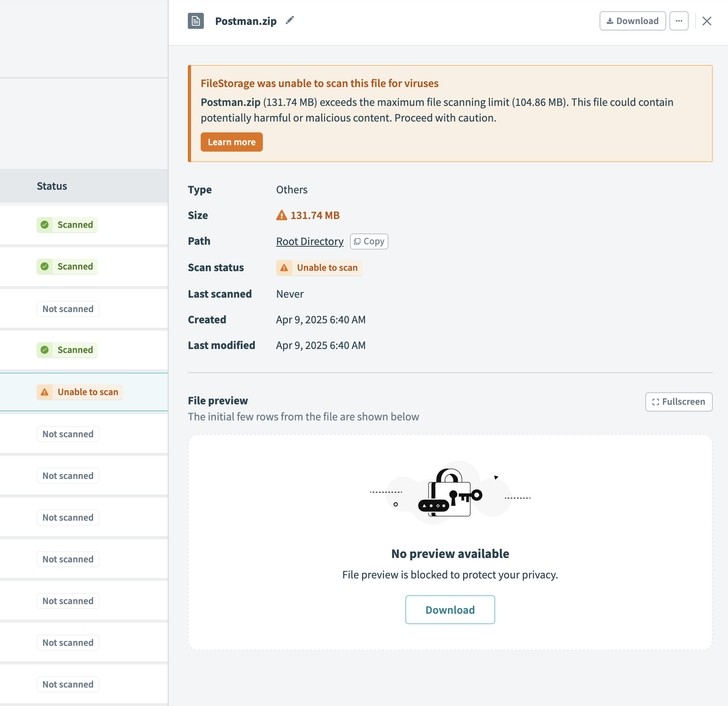Click the document file icon in the header
Screen dimensions: 728x706
click(x=196, y=21)
